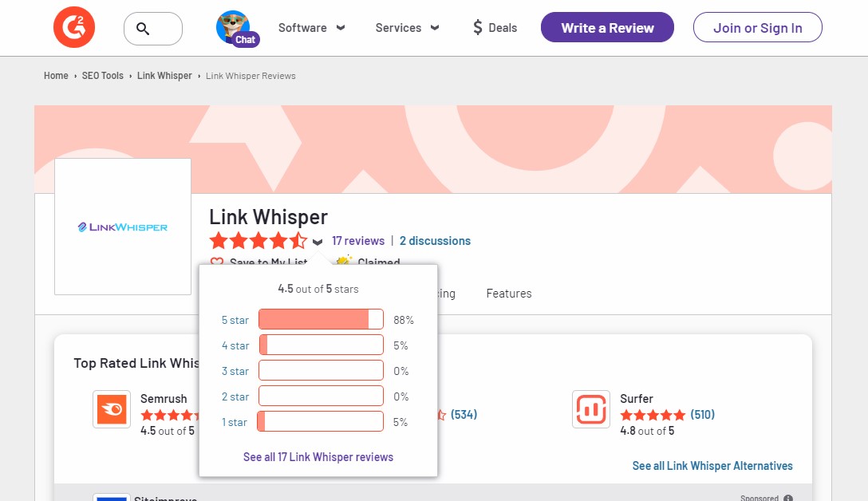The image size is (868, 501).
Task: Open the Sponsored info icon
Action: (788, 499)
